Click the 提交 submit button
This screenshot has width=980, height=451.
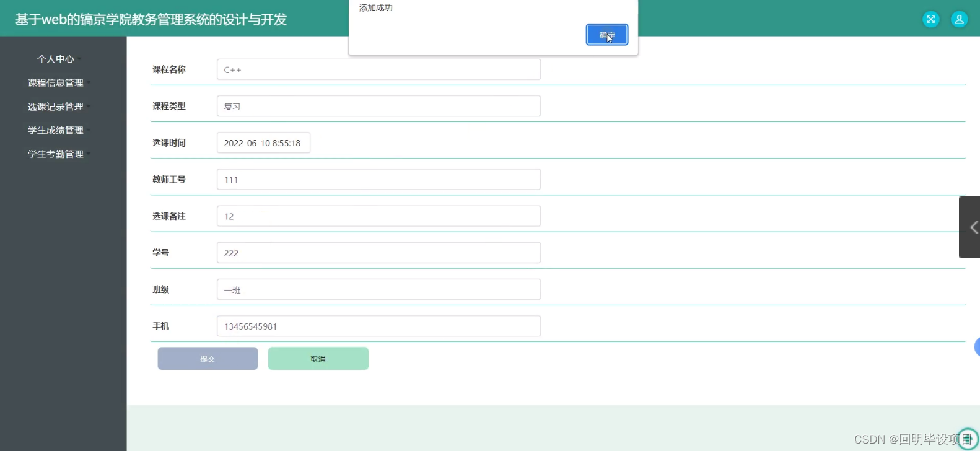pyautogui.click(x=208, y=359)
